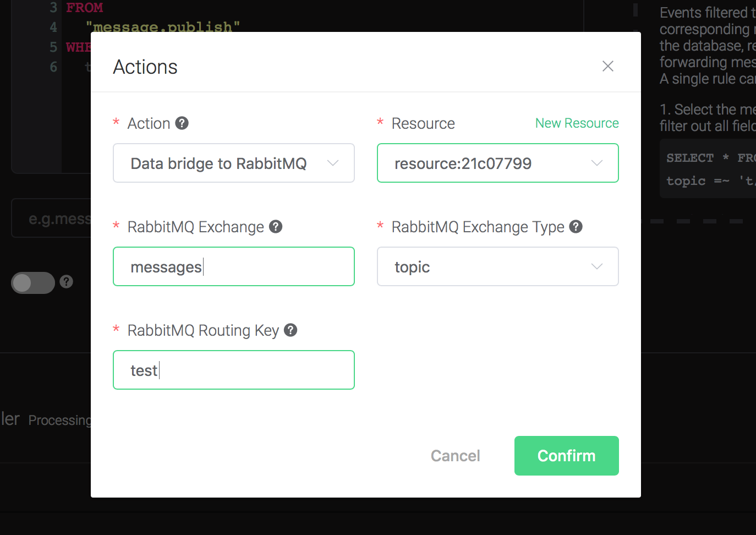Screen dimensions: 756x535
Task: Open help for the Action field
Action: (x=182, y=123)
